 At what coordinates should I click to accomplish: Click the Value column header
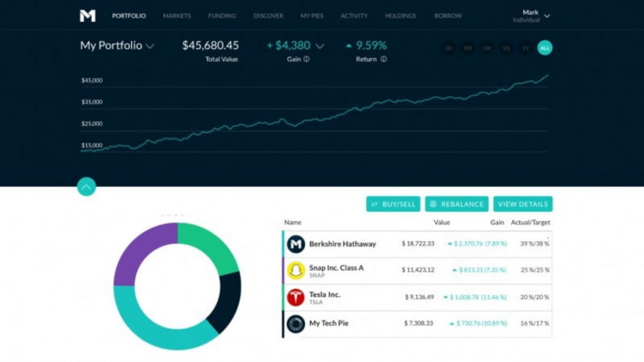pyautogui.click(x=442, y=223)
